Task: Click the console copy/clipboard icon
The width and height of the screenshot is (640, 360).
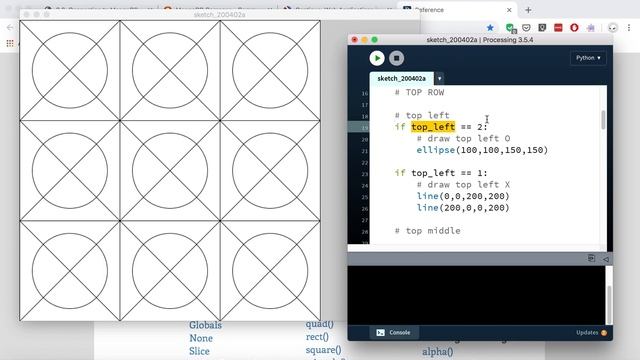Action: (591, 258)
